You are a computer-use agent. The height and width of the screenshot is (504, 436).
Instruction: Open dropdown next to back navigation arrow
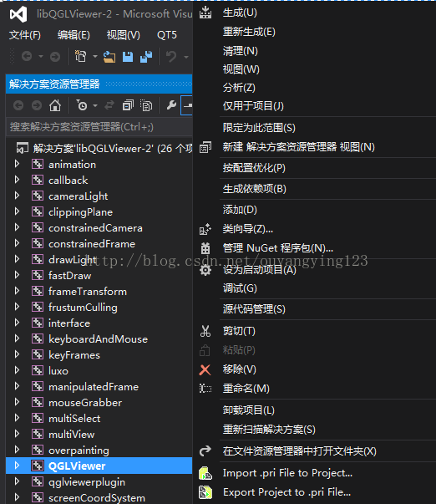(x=41, y=57)
